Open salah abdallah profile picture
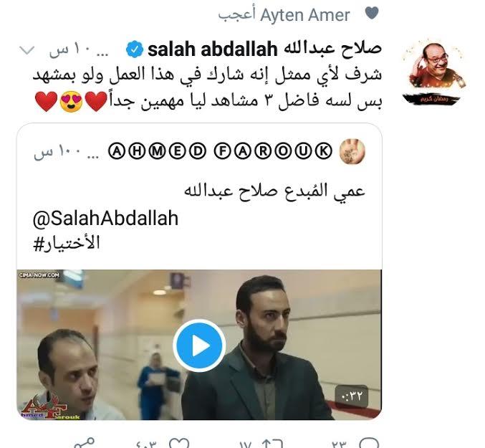The height and width of the screenshot is (448, 485). [x=434, y=72]
